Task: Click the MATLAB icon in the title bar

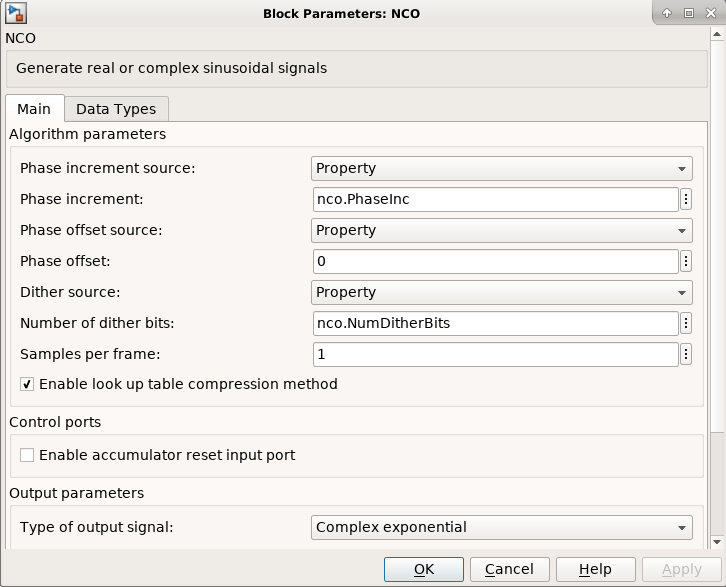Action: tap(15, 13)
